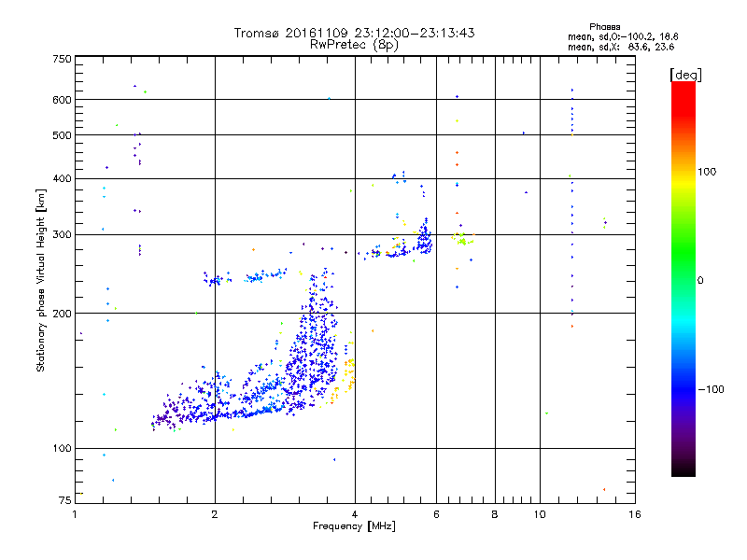Click the y-axis label 'Stationary phase Virtual Height [km]'
The height and width of the screenshot is (560, 747).
coord(40,280)
